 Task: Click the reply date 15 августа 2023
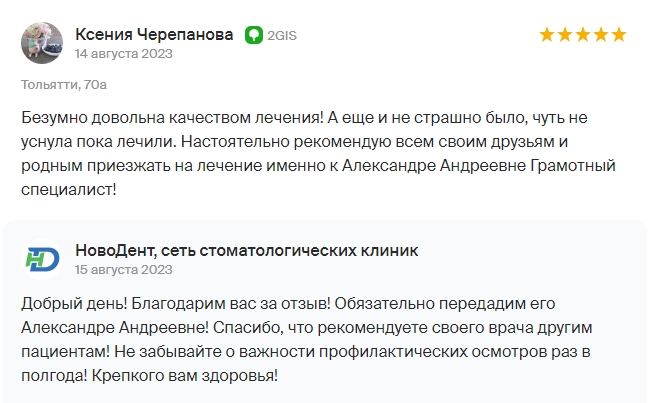pos(123,270)
